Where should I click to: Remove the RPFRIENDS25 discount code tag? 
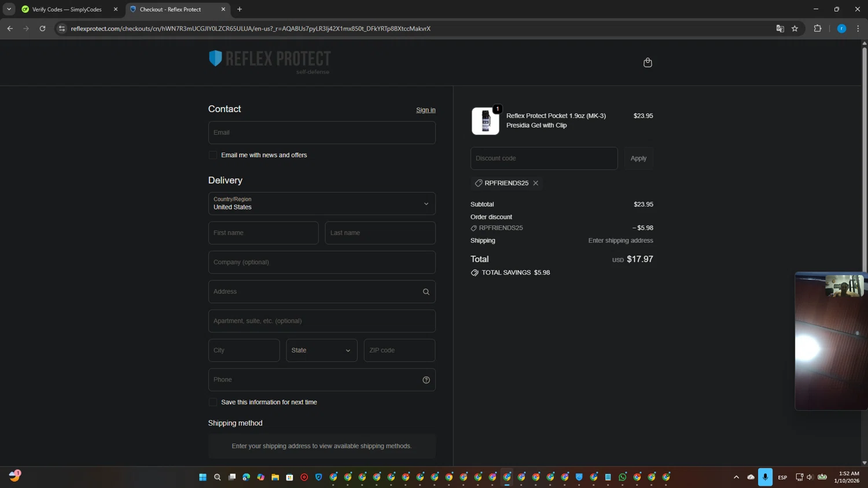click(x=536, y=183)
